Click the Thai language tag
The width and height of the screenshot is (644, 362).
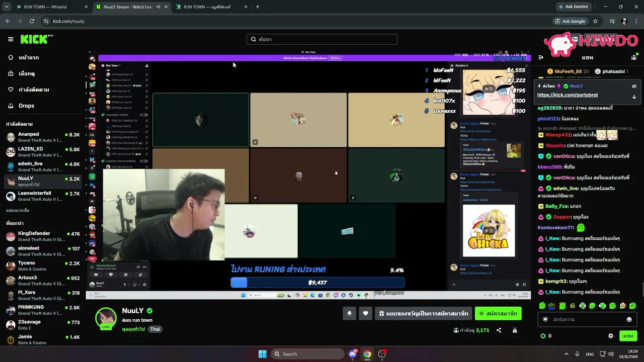pos(155,329)
